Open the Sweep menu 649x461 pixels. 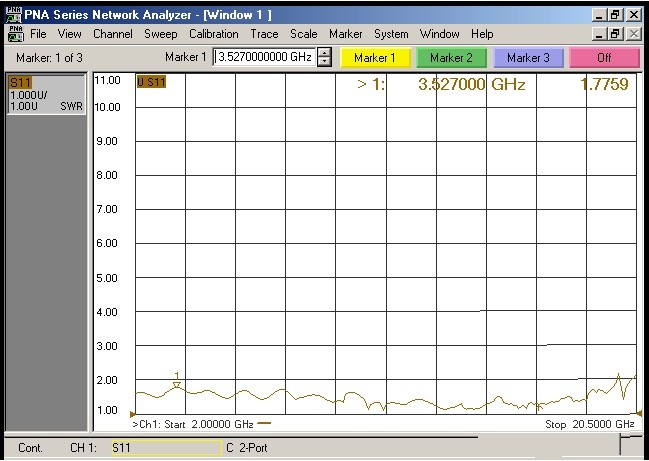click(161, 34)
